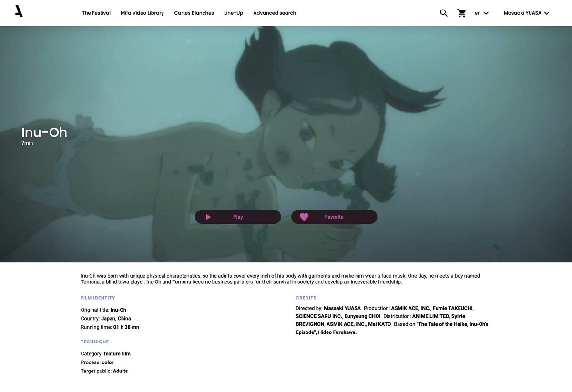572x392 pixels.
Task: Click the 'Original title: Inu-Oh' line
Action: coord(103,310)
